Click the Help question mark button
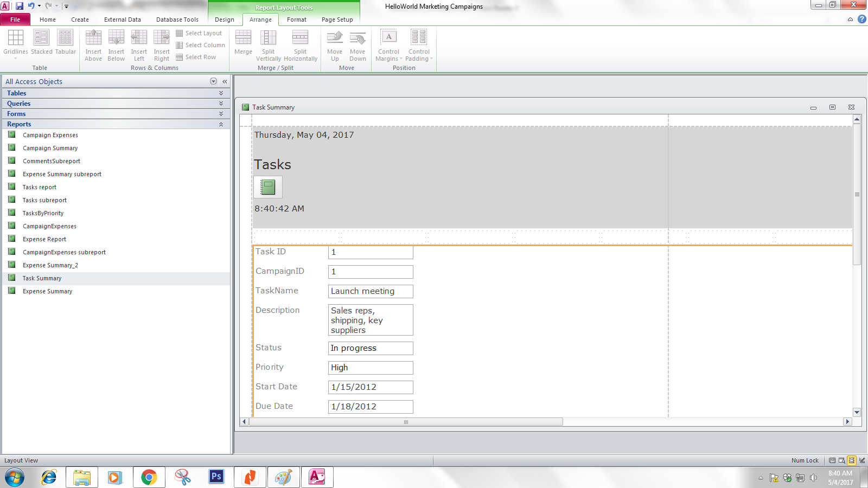This screenshot has height=488, width=868. pyautogui.click(x=861, y=20)
